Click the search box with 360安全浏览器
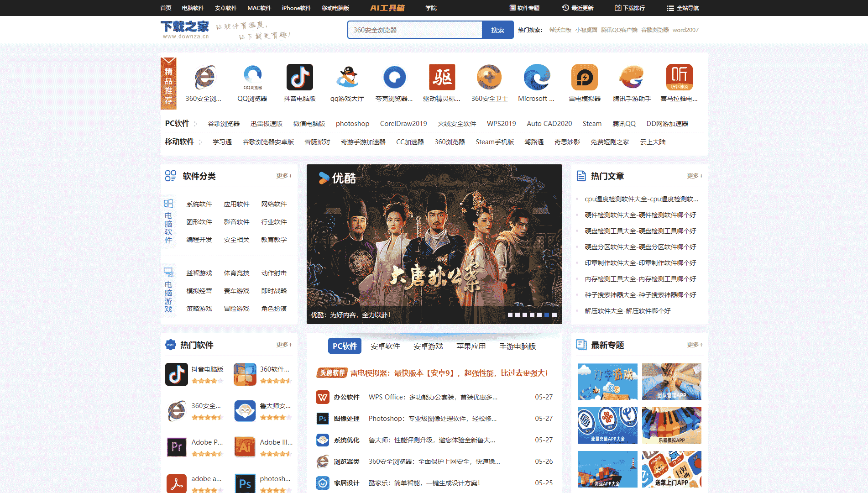 [x=415, y=30]
